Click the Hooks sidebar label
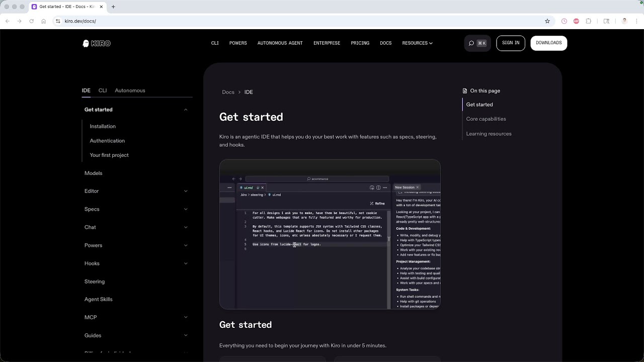 click(x=92, y=263)
